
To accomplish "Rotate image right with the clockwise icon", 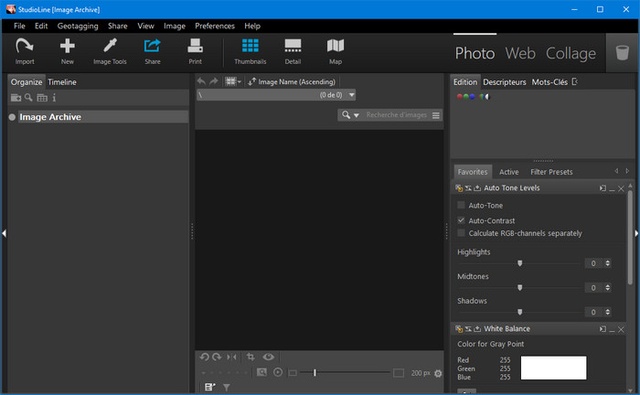I will tap(217, 357).
